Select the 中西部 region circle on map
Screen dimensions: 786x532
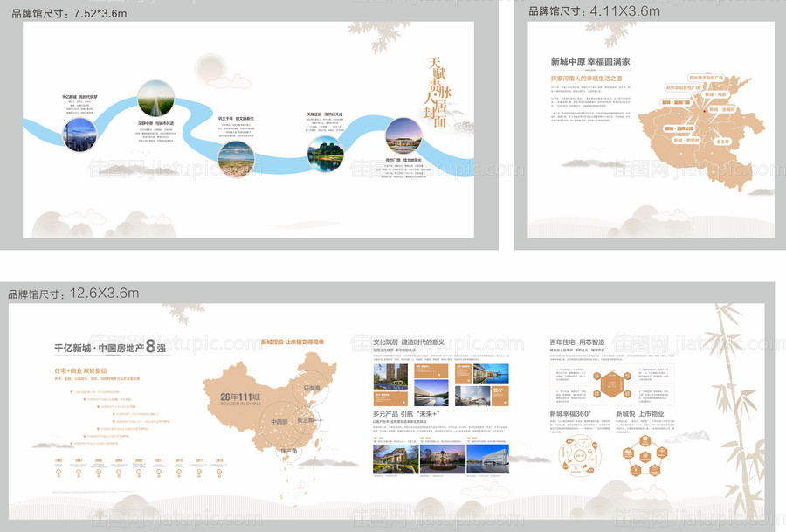tap(279, 421)
